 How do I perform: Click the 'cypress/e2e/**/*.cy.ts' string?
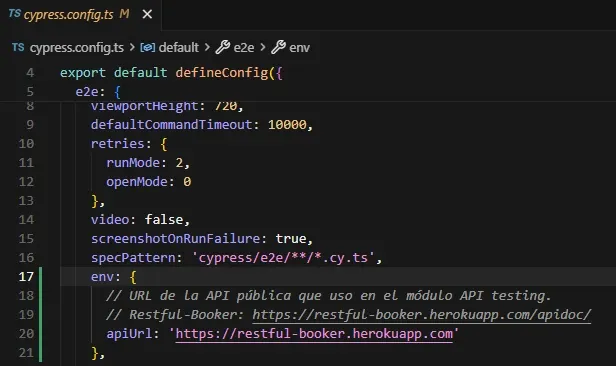coord(283,258)
